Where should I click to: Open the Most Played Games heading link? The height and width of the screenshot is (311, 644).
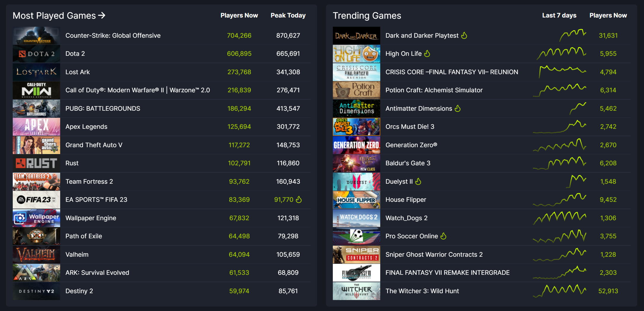point(59,15)
